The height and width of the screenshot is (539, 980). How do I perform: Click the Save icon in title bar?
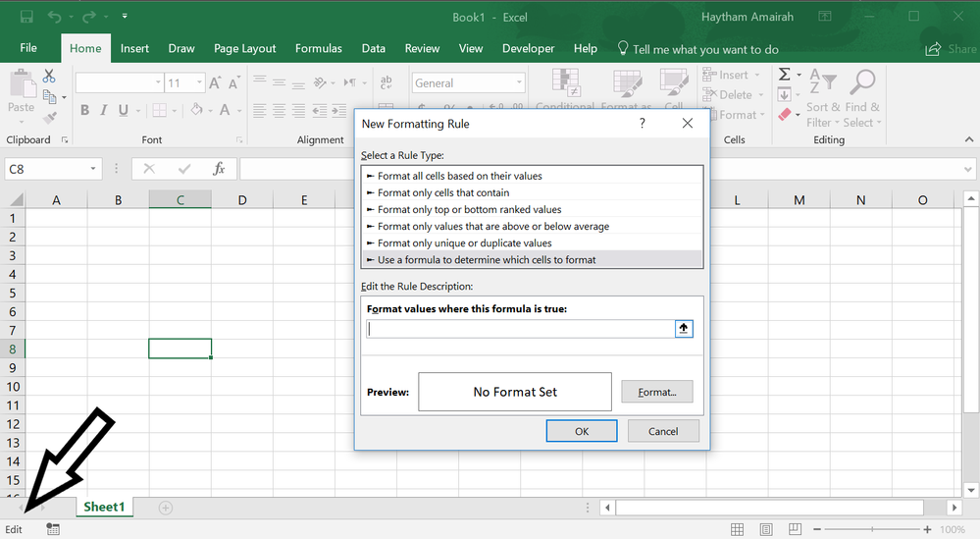point(26,17)
